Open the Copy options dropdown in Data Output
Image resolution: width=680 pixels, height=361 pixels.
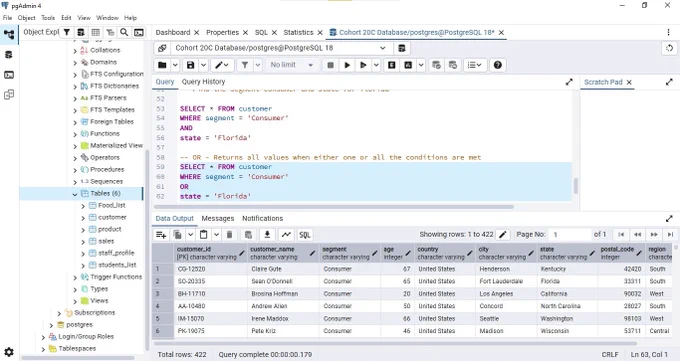[x=190, y=235]
